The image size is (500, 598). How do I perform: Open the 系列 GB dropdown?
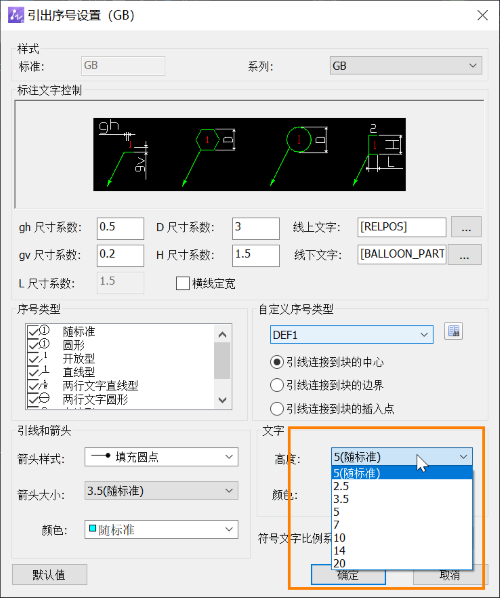point(406,66)
